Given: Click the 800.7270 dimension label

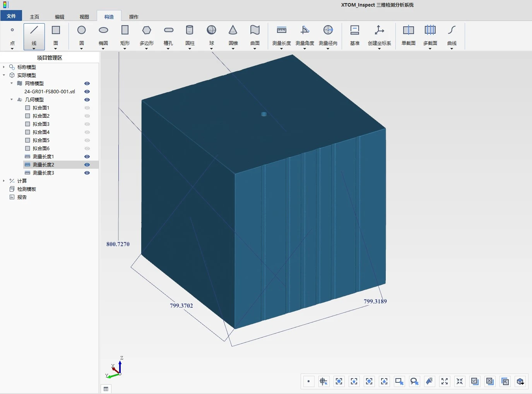Looking at the screenshot, I should tap(118, 244).
